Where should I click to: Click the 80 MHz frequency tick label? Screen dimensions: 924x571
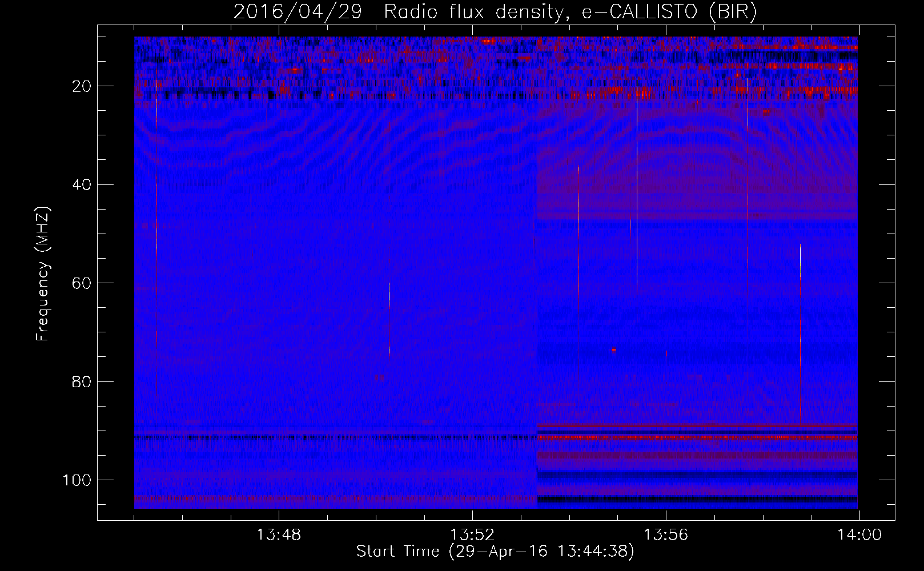82,381
